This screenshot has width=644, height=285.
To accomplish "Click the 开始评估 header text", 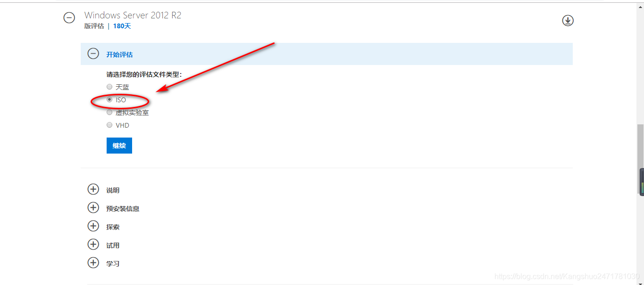I will click(x=119, y=55).
